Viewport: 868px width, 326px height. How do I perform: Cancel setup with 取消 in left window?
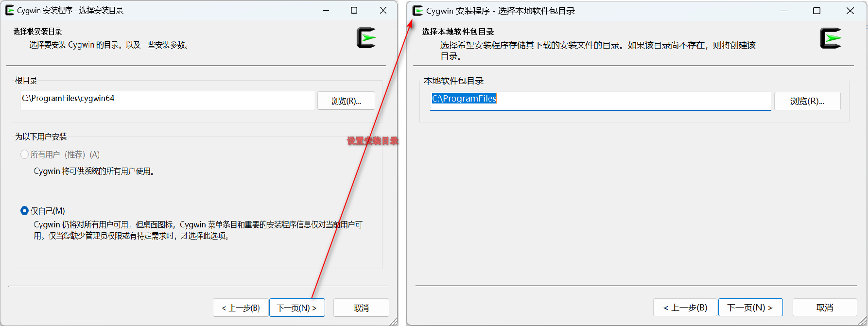pos(361,308)
